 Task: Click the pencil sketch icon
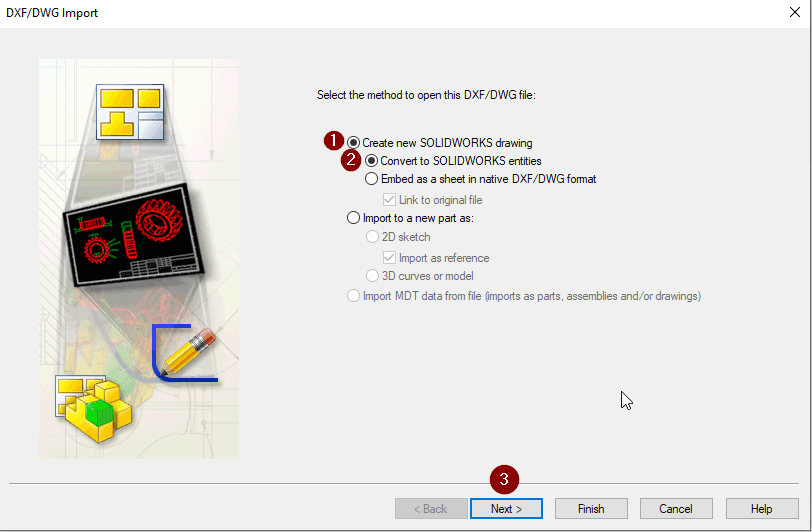188,352
